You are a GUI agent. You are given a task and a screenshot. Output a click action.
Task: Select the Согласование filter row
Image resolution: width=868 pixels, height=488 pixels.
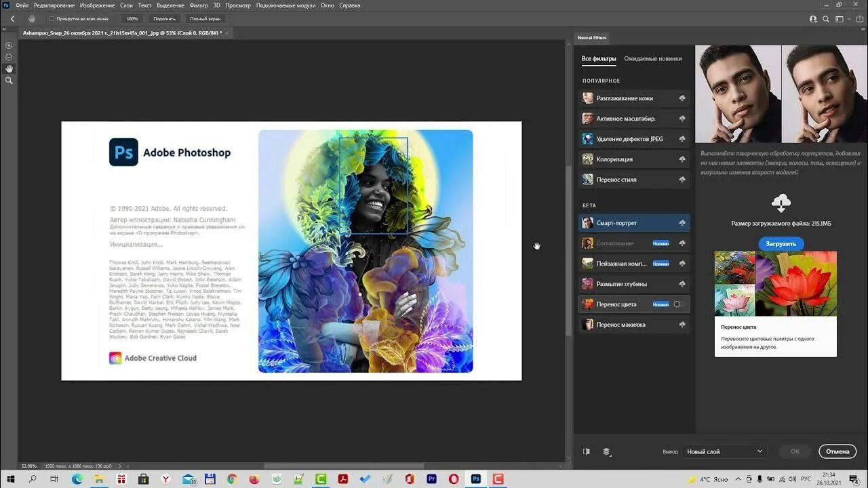(634, 243)
